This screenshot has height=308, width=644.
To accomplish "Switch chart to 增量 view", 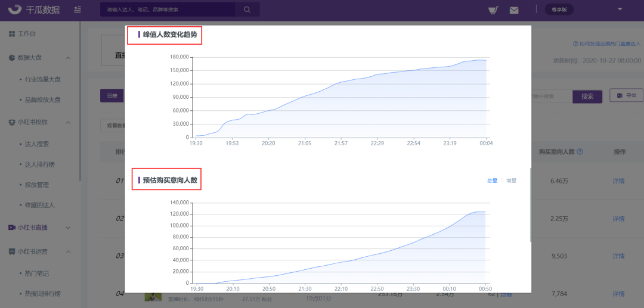I will click(x=512, y=181).
